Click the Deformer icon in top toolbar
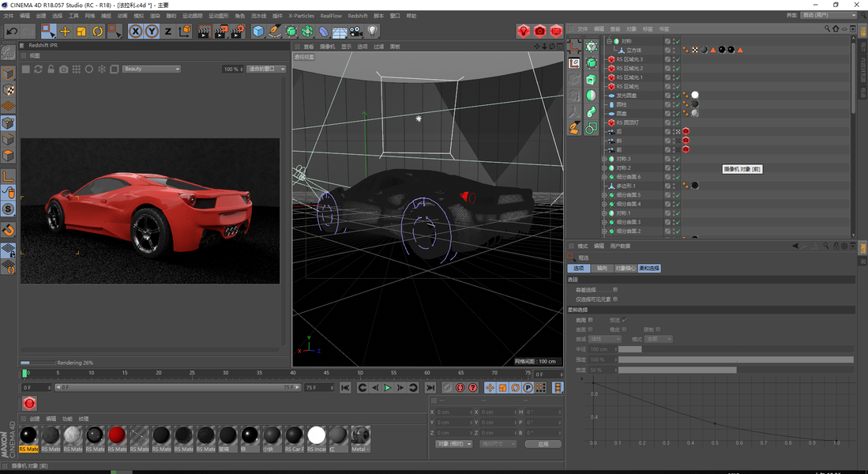The height and width of the screenshot is (474, 868). point(324,32)
